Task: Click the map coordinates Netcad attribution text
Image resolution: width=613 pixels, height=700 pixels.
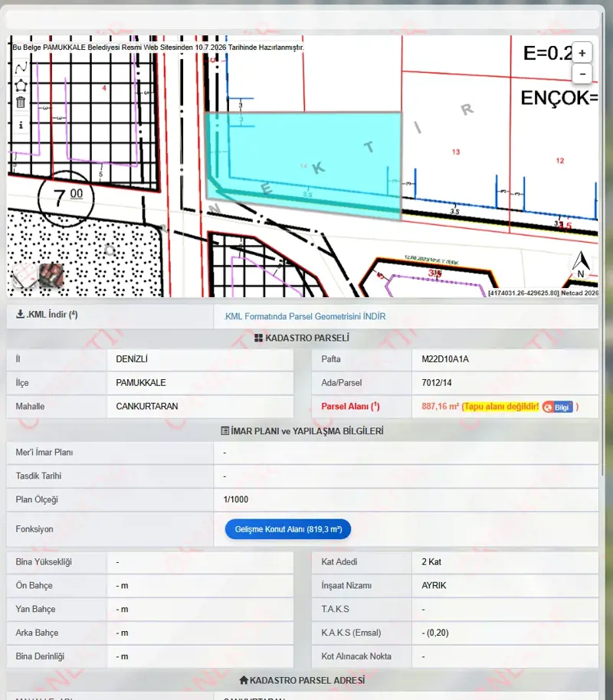Action: tap(543, 293)
